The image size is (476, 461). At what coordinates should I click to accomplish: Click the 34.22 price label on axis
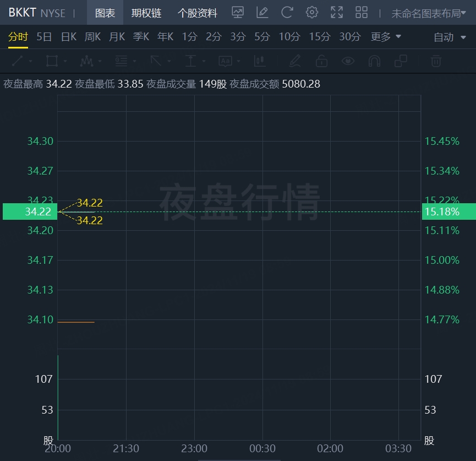(x=30, y=211)
